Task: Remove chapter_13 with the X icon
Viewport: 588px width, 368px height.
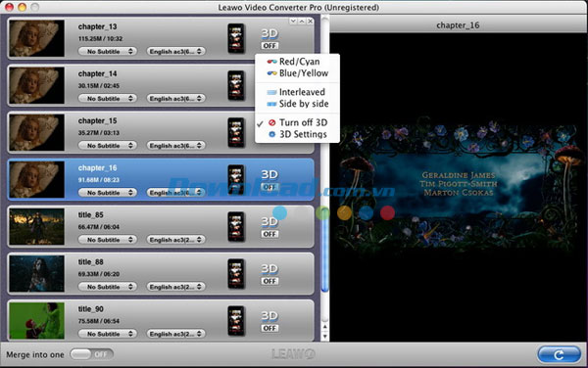Action: coord(310,22)
